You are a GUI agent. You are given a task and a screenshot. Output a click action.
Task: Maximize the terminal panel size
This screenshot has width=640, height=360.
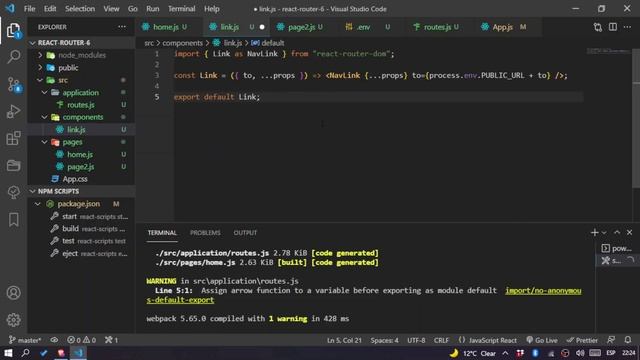[617, 232]
